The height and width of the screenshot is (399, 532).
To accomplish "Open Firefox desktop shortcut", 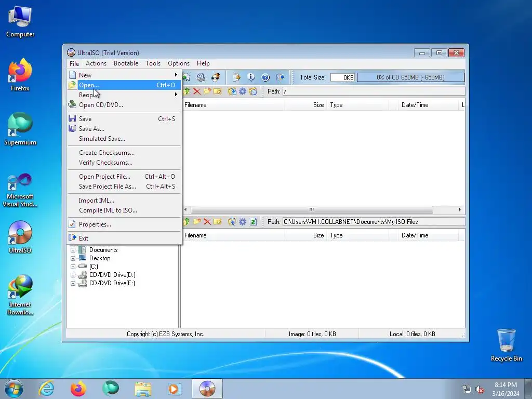I will pos(20,75).
